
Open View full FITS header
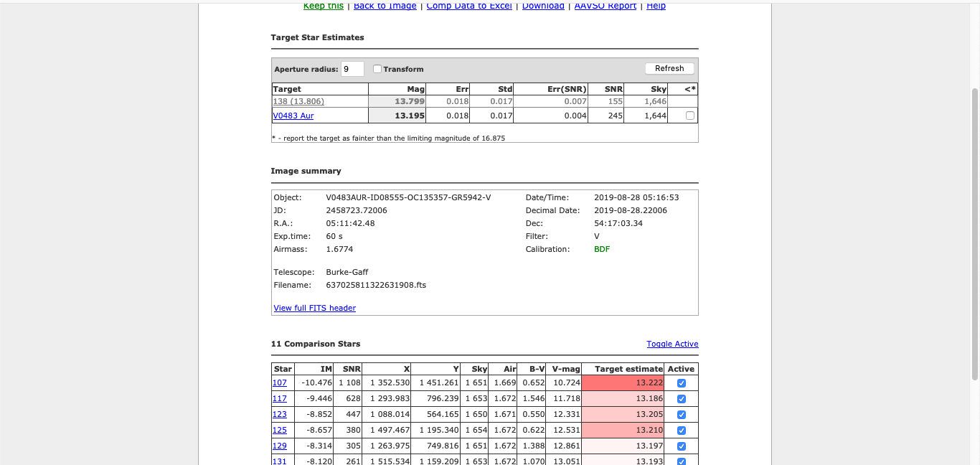(314, 308)
